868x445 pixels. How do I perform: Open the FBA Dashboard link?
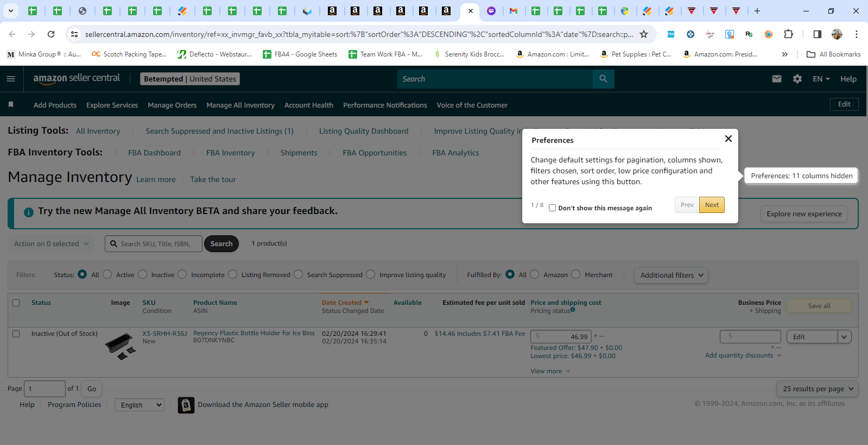click(x=154, y=153)
